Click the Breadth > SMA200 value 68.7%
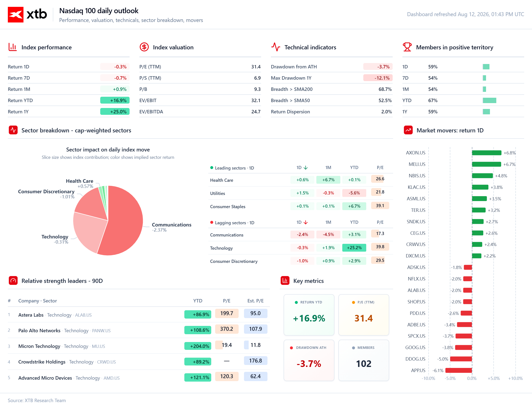Viewport: 532px width, 407px height. pos(385,89)
